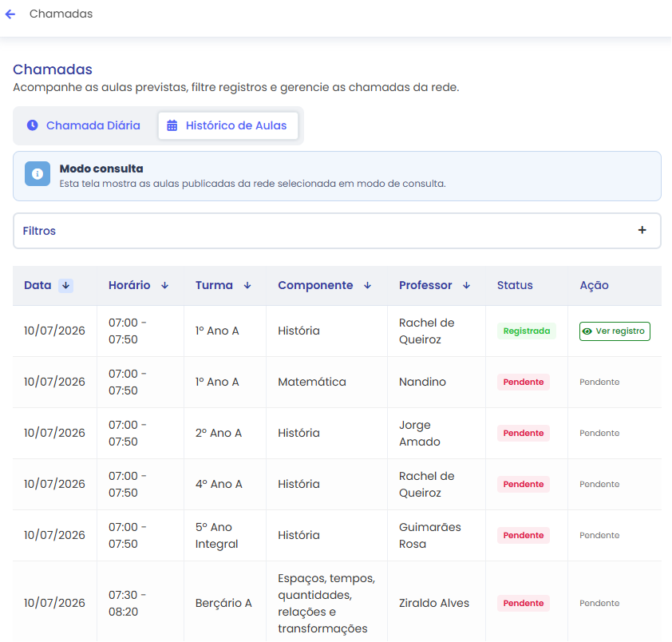Click the Pendente badge in 4º Ano A row
672x642 pixels.
pos(524,484)
